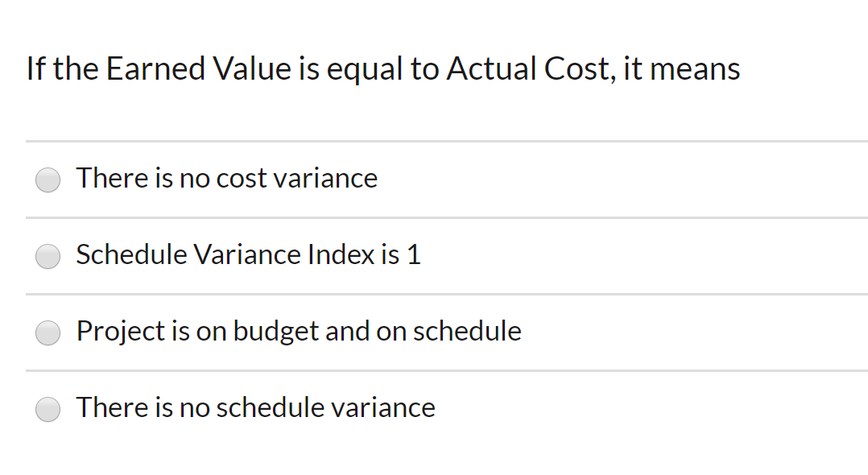Click the row containing the fourth option
The image size is (868, 475).
434,409
